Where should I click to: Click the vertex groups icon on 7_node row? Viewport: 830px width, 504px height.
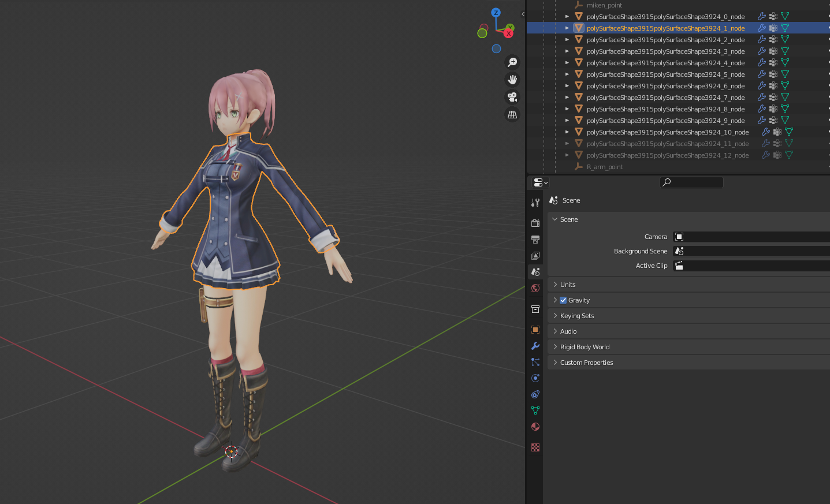773,98
